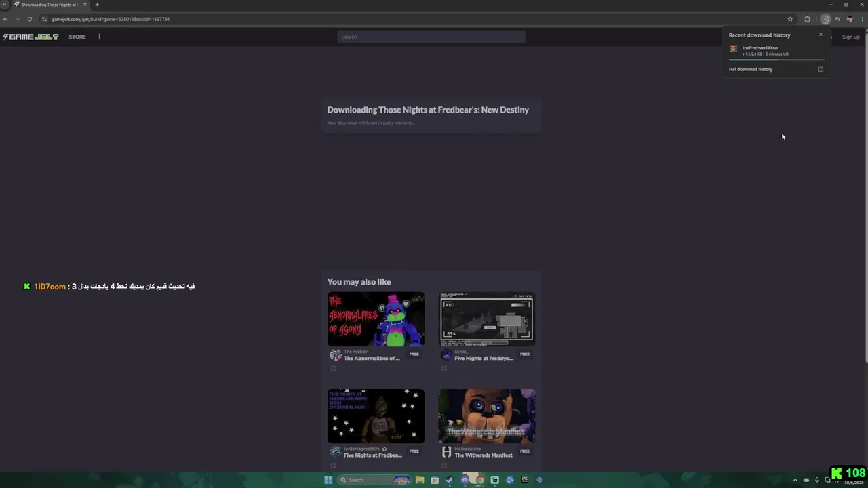The image size is (868, 488).
Task: Bookmark this page with the star icon
Action: point(790,19)
